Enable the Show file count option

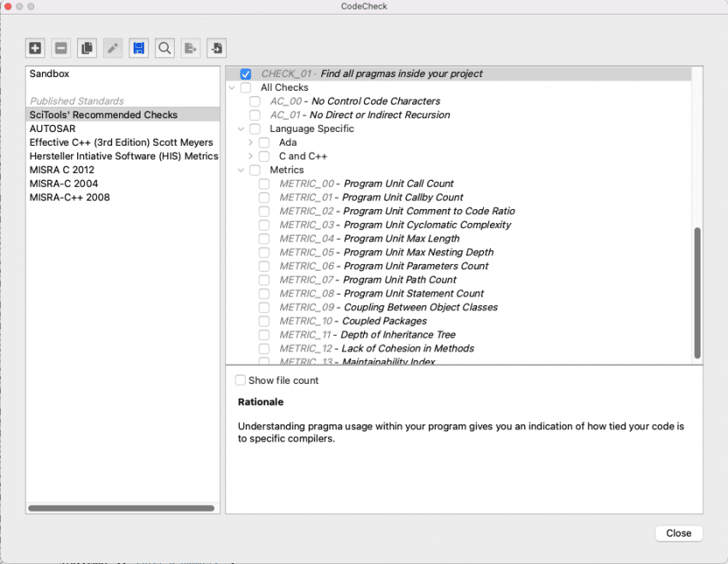[240, 380]
